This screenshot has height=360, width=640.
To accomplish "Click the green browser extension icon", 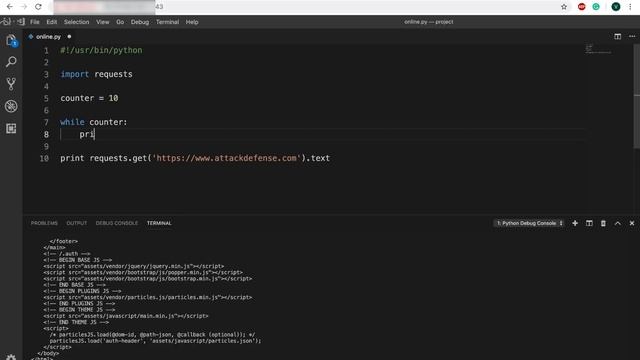I will click(x=596, y=7).
